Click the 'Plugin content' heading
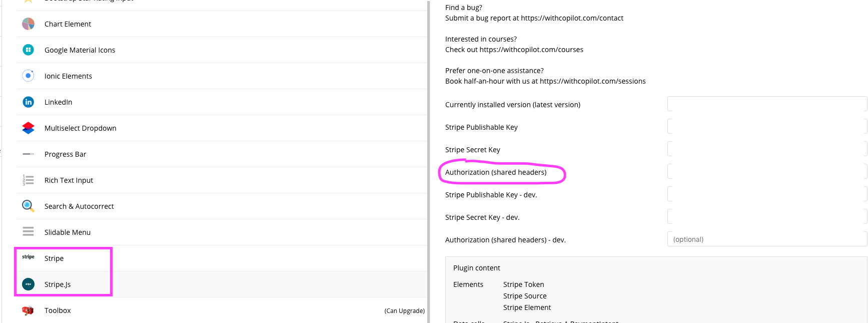The image size is (868, 323). click(x=477, y=268)
